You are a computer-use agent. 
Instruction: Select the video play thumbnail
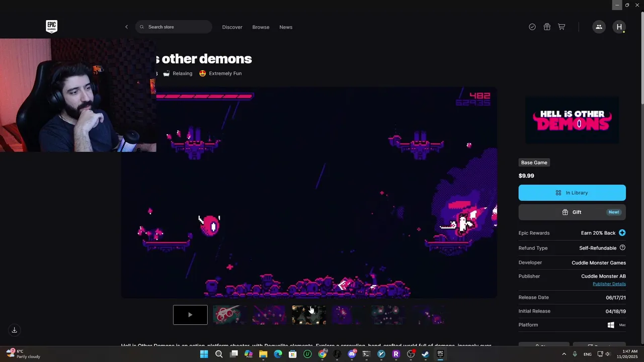(x=190, y=315)
